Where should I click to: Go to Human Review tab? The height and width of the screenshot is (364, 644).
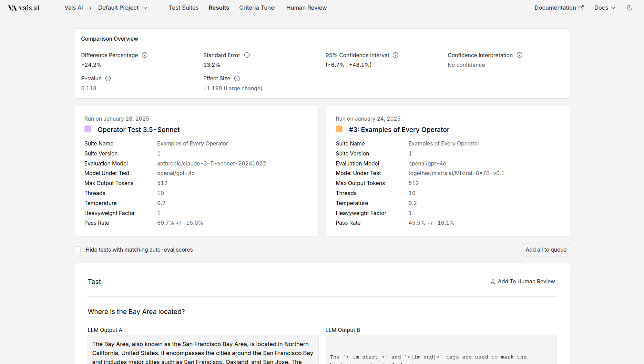click(306, 8)
